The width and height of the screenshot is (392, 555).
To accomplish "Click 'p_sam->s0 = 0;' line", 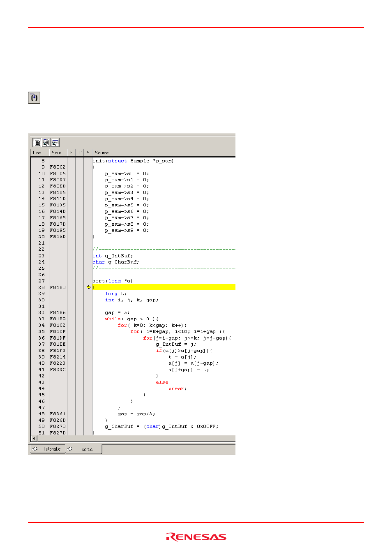I will point(127,173).
